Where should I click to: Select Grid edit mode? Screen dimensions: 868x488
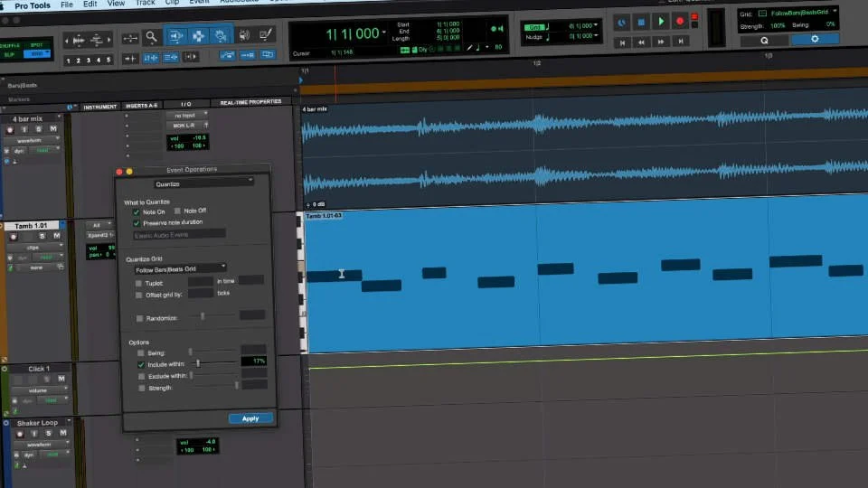[36, 53]
